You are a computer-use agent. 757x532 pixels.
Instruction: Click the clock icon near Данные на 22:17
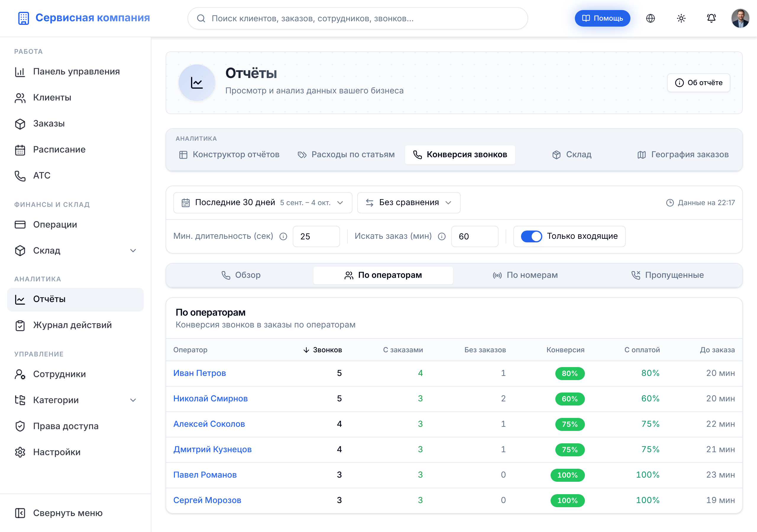click(x=670, y=203)
